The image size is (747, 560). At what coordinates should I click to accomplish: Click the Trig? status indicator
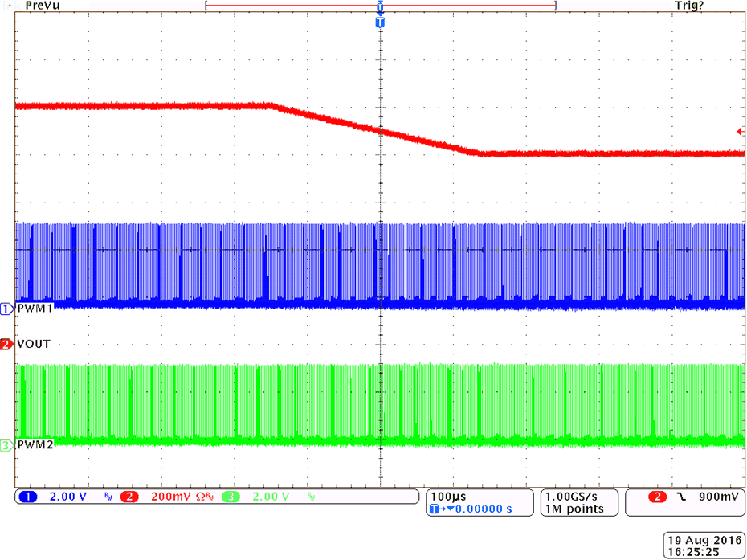[689, 6]
